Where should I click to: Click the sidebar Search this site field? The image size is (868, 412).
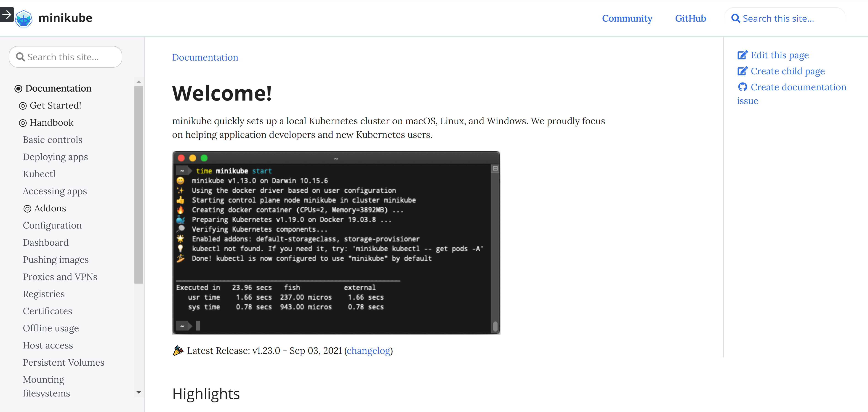71,57
